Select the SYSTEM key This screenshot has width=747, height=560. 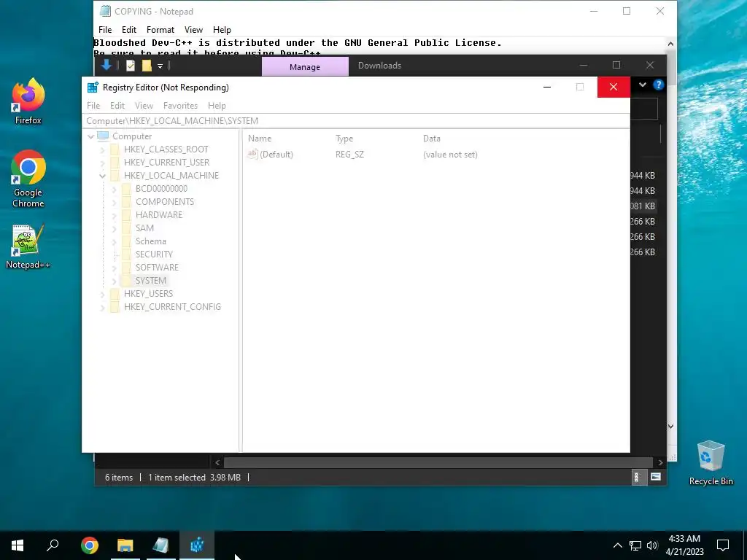[150, 281]
